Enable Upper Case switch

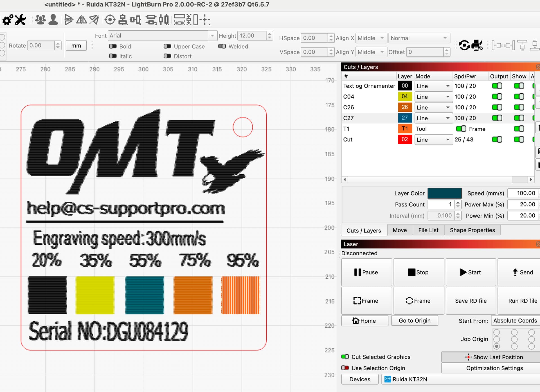(167, 46)
